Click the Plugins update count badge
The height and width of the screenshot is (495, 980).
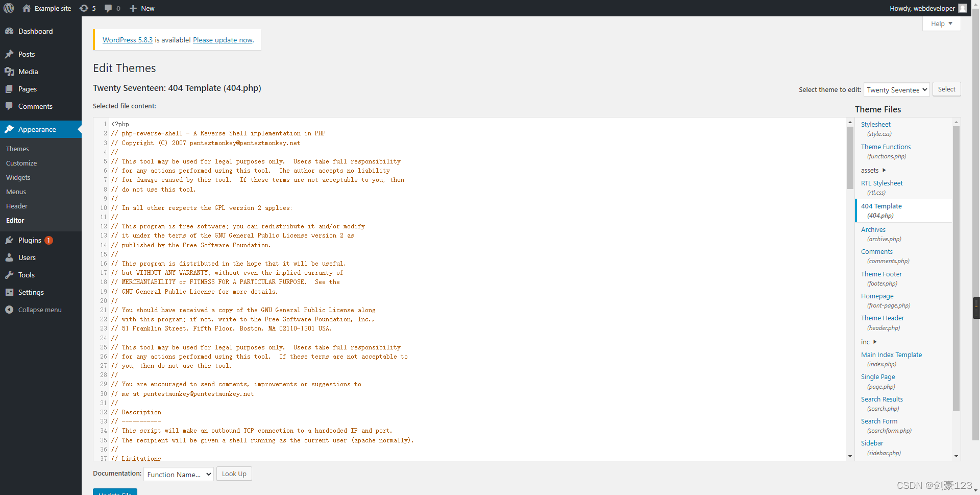coord(48,240)
